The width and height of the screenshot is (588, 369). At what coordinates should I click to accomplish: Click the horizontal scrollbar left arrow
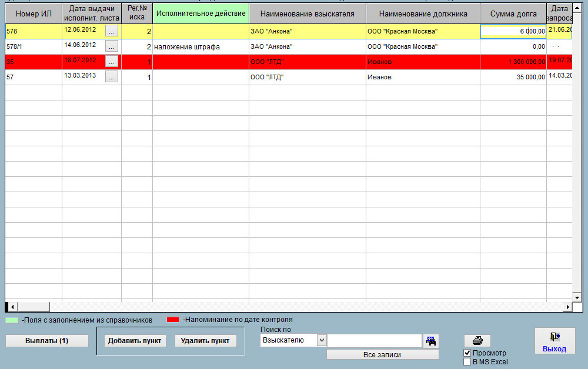(x=12, y=307)
